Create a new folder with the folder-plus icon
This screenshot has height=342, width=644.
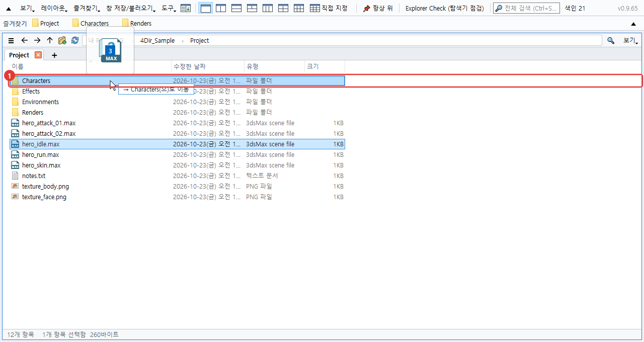[x=62, y=41]
